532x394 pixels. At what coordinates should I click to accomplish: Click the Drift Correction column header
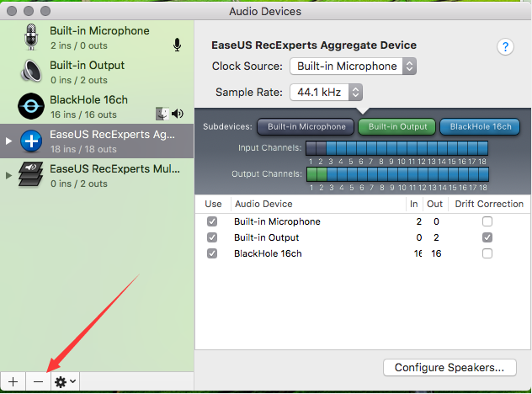489,204
